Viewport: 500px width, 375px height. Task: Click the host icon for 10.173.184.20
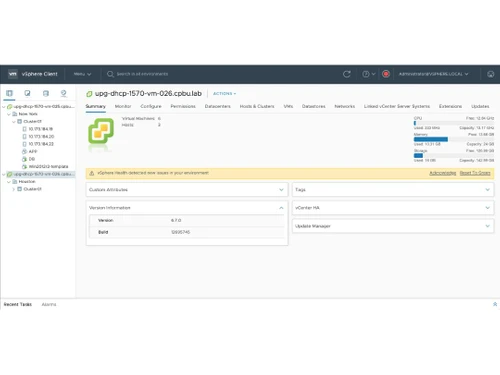(24, 136)
